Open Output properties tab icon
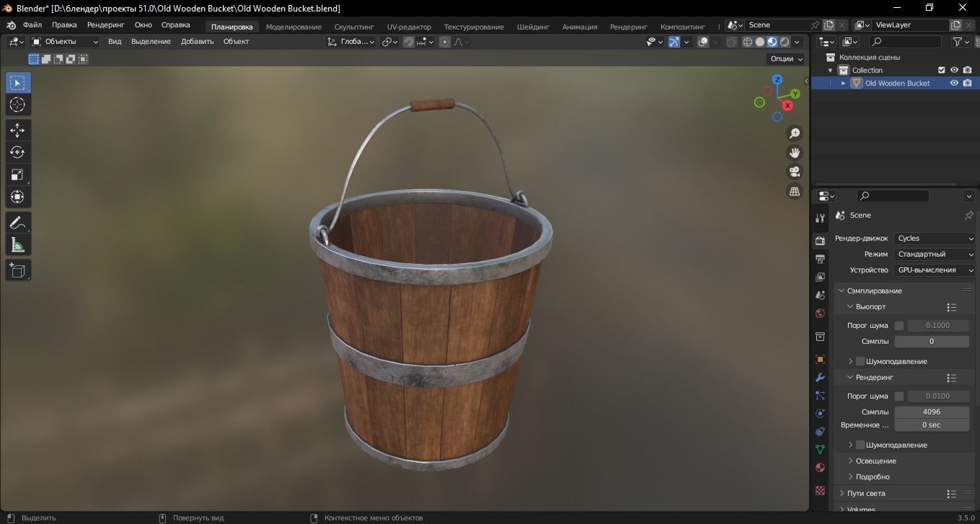The width and height of the screenshot is (980, 524). [x=820, y=259]
